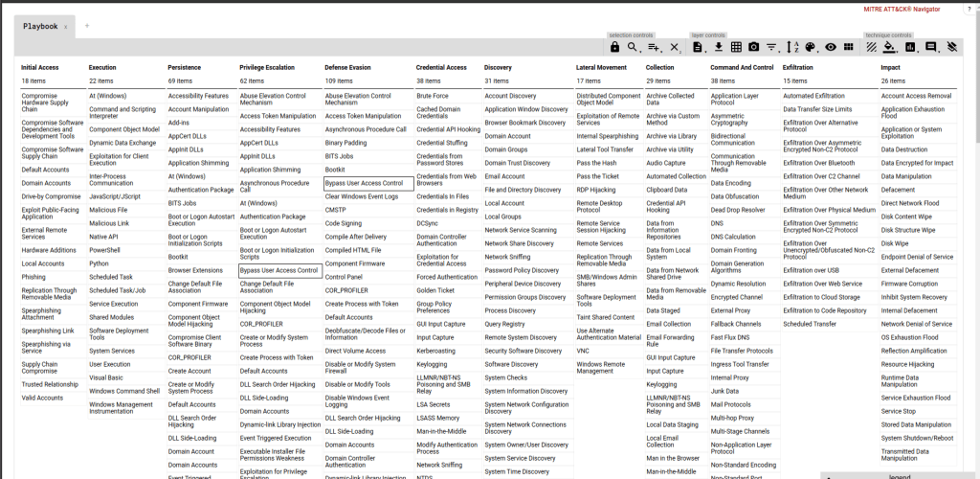The width and height of the screenshot is (980, 479).
Task: Export the matrix to Excel grid icon
Action: 736,47
